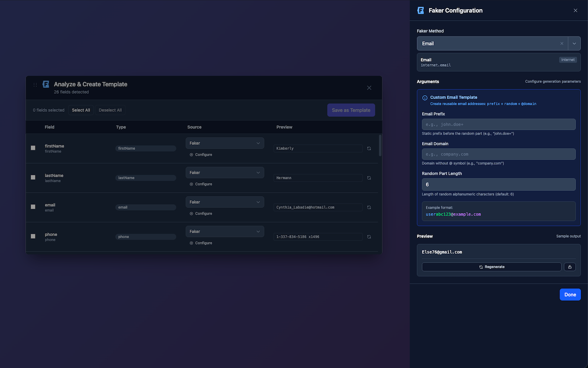
Task: Select the internet.email method entry
Action: (498, 62)
